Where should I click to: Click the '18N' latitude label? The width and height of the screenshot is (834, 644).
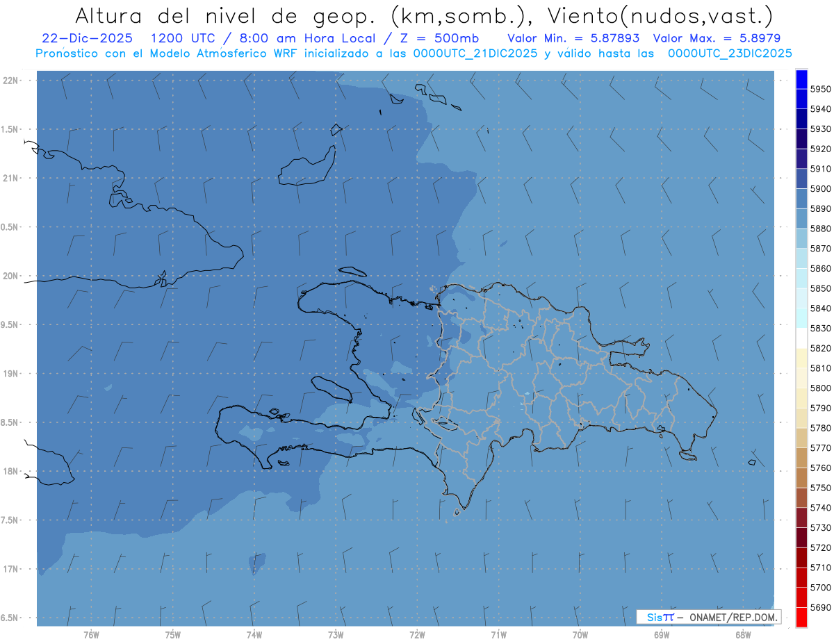pyautogui.click(x=10, y=471)
